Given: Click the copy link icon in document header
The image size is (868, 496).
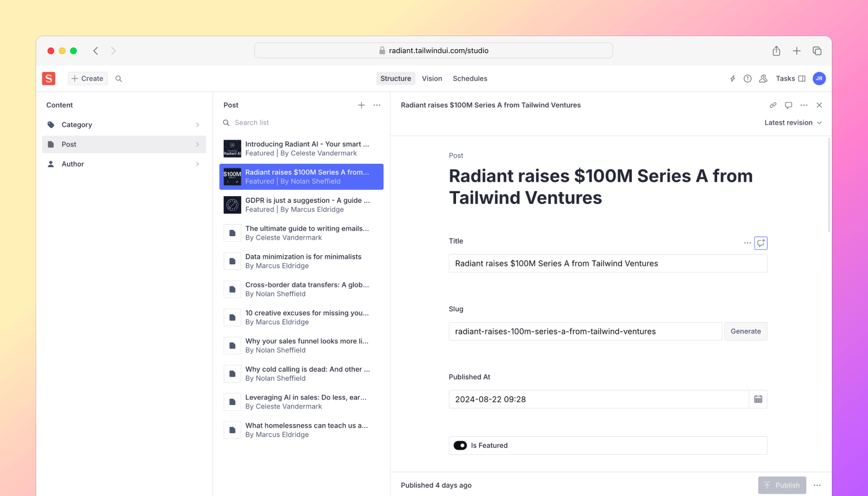Looking at the screenshot, I should pos(772,105).
